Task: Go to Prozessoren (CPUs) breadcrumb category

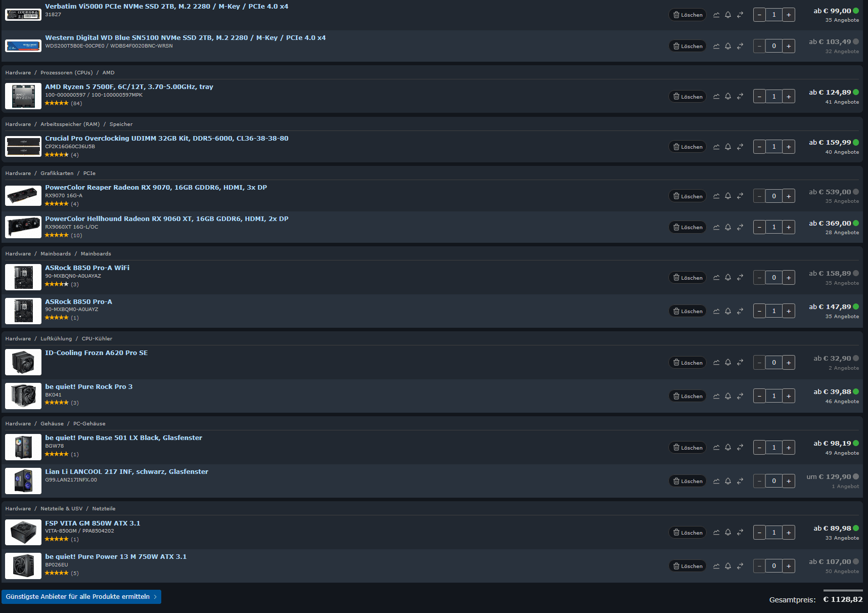Action: [x=67, y=73]
